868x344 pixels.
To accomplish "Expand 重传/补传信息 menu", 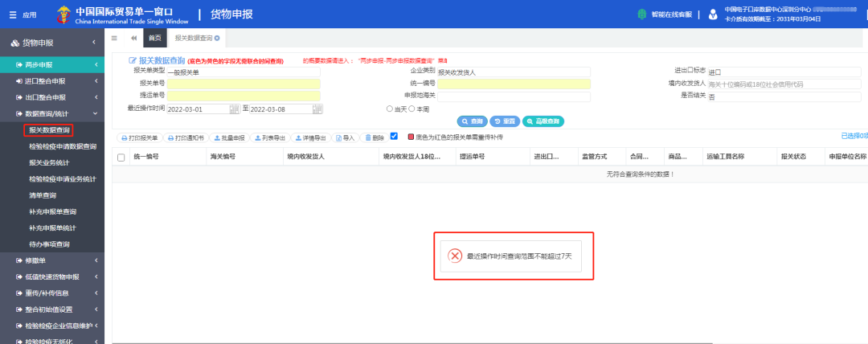I will click(52, 293).
